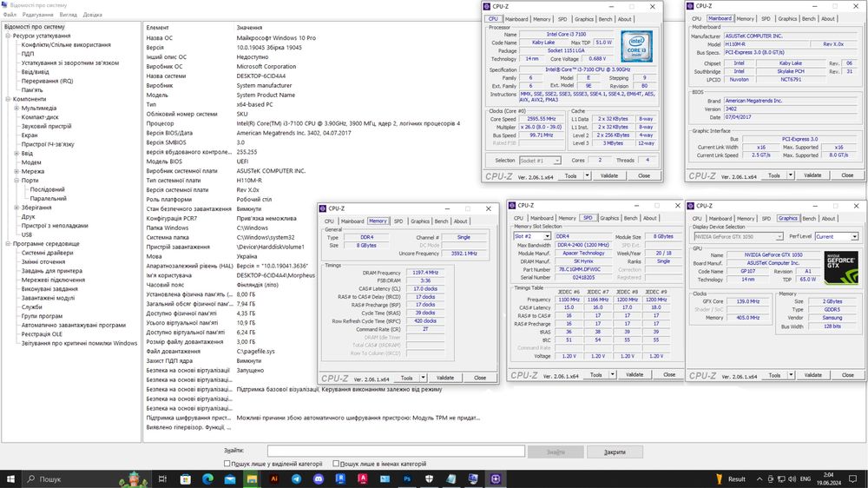Image resolution: width=868 pixels, height=488 pixels.
Task: Open the 'Файл' menu
Action: tap(10, 15)
